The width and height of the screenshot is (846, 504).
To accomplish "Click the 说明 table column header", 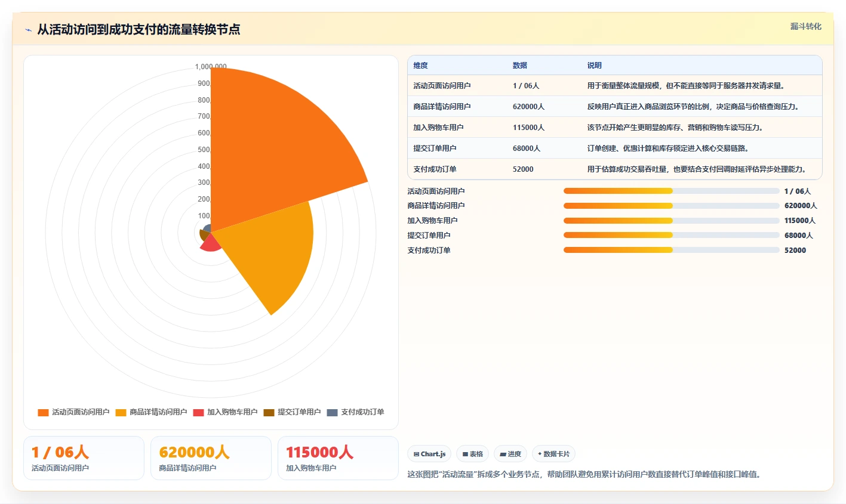I will point(595,66).
